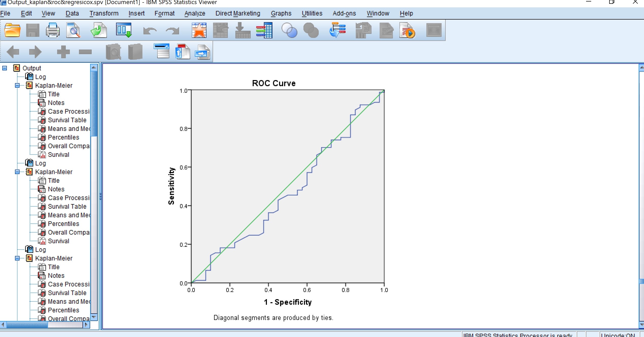Click the outline pane horizontal scrollbar
644x337 pixels.
point(27,325)
